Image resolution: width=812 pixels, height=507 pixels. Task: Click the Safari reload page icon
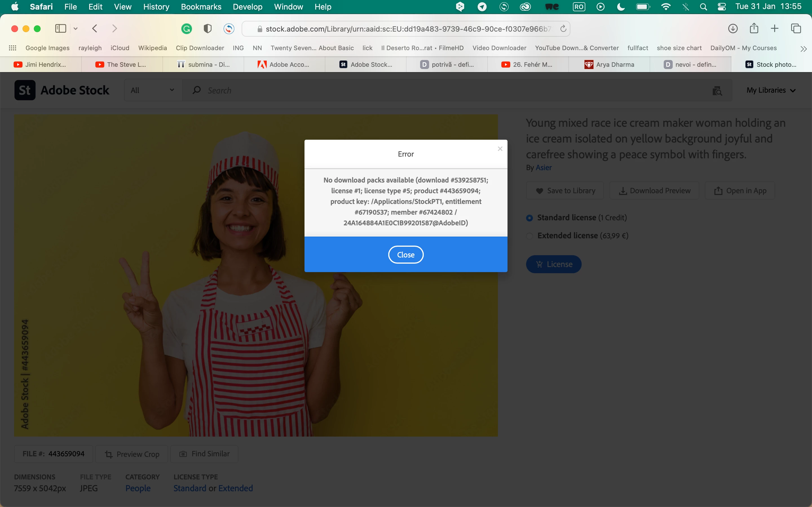[x=563, y=29]
